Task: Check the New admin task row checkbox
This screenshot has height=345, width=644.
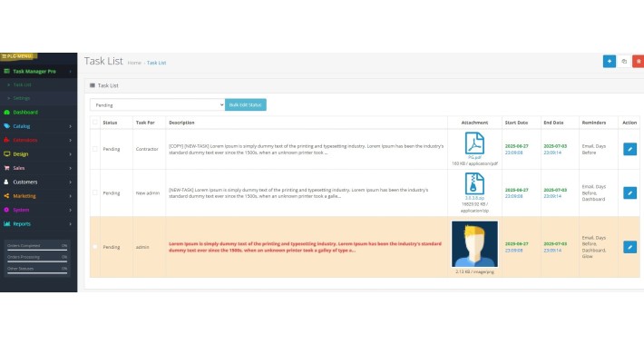Action: [x=95, y=192]
